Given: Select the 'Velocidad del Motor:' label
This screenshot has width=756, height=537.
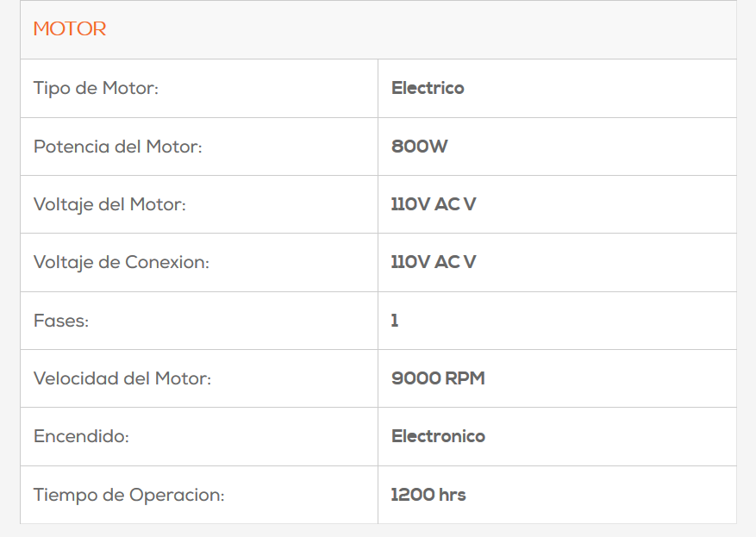Looking at the screenshot, I should coord(122,378).
